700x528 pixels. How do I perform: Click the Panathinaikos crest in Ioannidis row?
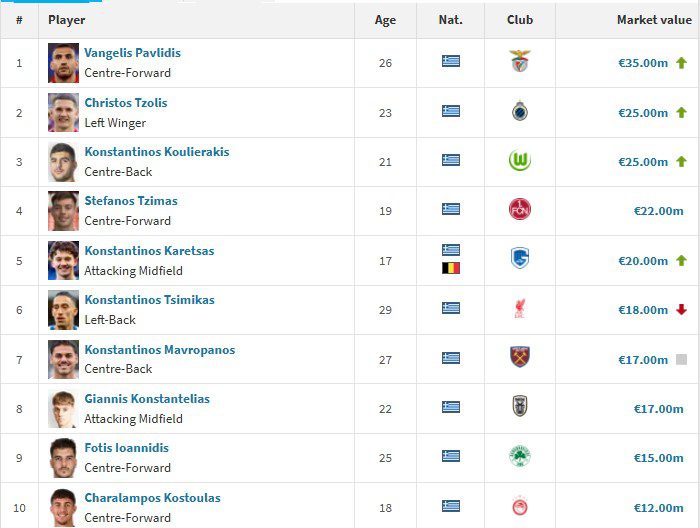(x=520, y=457)
